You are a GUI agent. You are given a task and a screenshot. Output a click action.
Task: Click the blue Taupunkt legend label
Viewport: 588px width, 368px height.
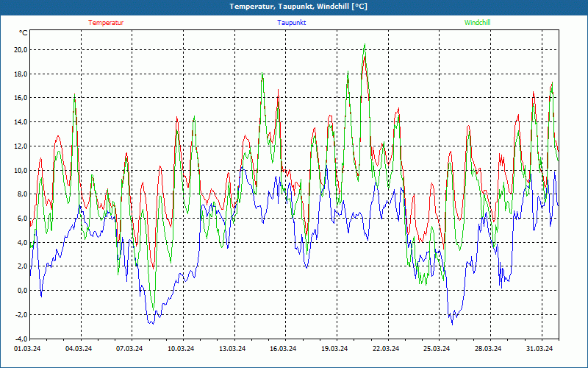coord(291,23)
